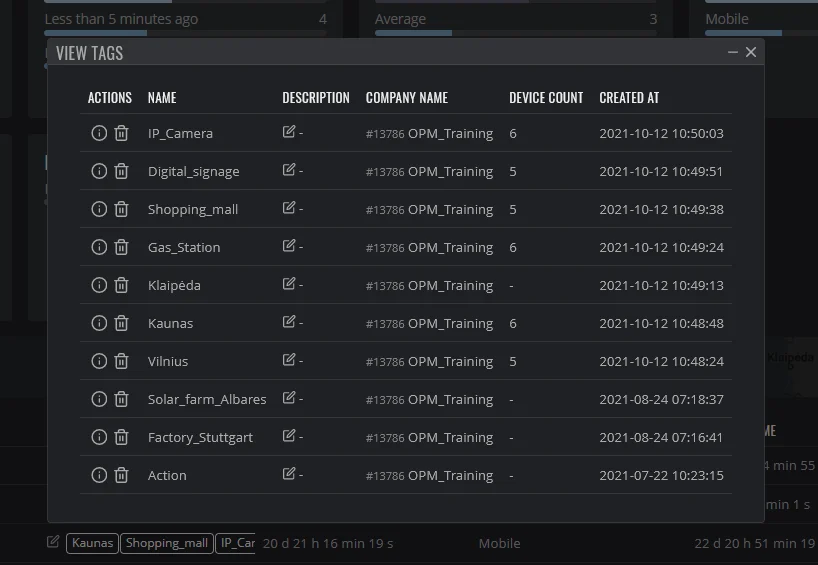Minimize the View Tags dialog
The image size is (818, 565).
pyautogui.click(x=732, y=52)
